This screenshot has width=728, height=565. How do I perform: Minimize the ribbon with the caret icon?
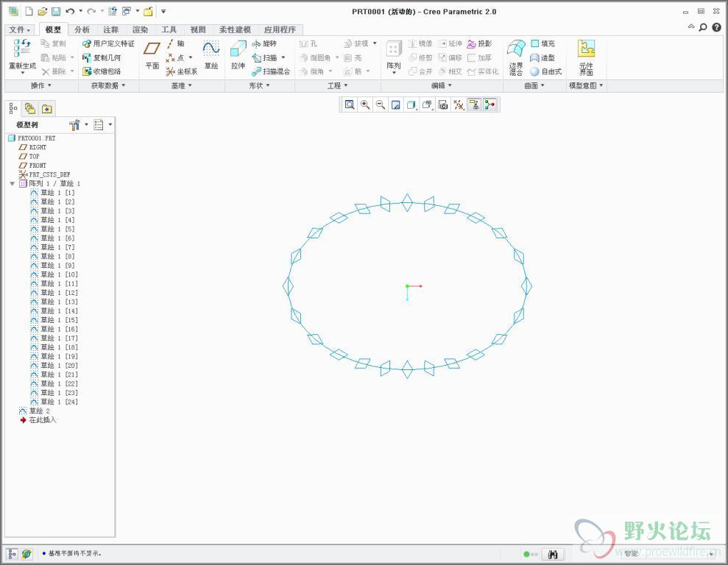pyautogui.click(x=691, y=27)
